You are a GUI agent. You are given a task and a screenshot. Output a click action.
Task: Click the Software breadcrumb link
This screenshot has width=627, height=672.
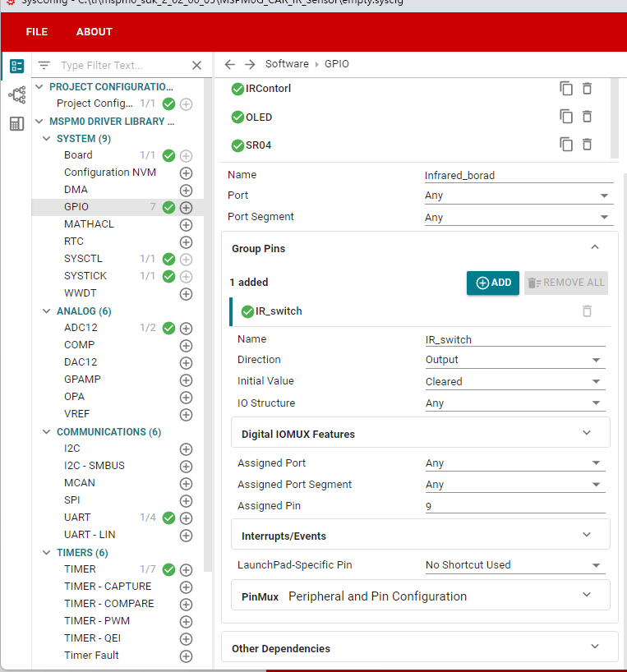(x=287, y=64)
